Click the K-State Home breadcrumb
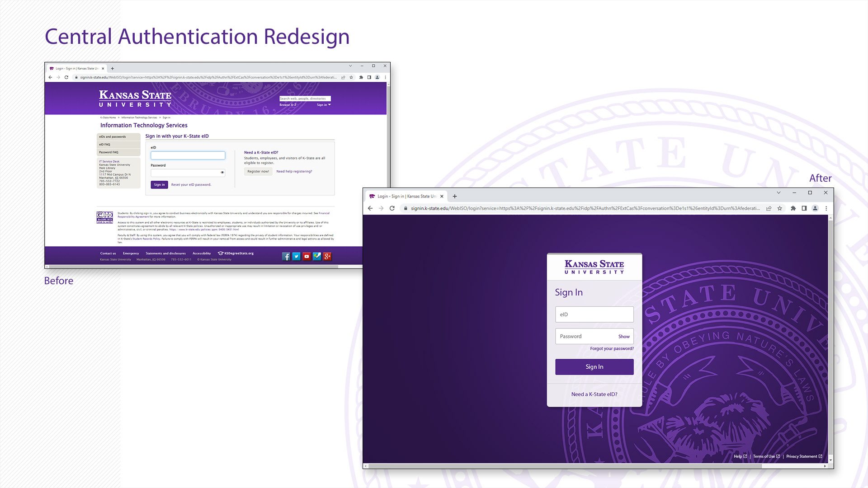The height and width of the screenshot is (488, 868). pos(108,117)
